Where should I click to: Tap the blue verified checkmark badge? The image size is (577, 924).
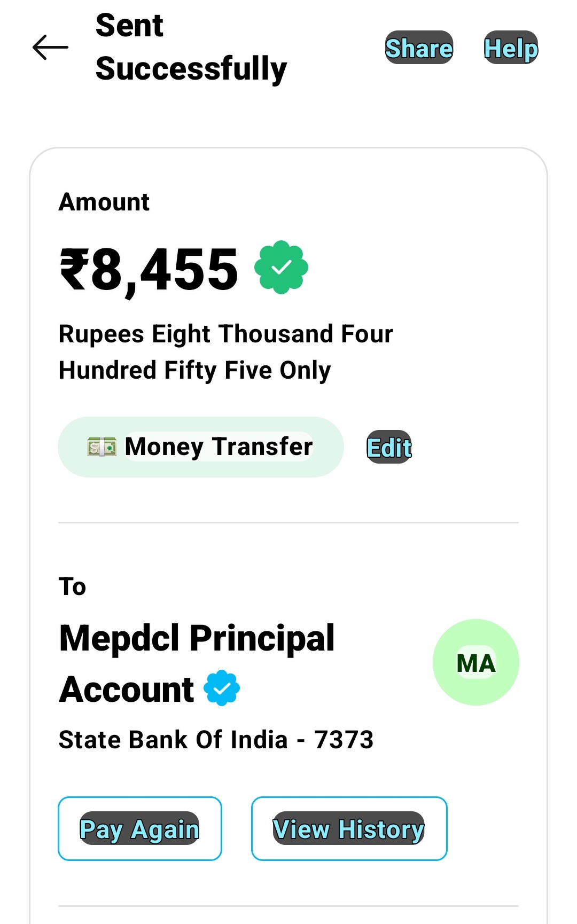pyautogui.click(x=222, y=688)
